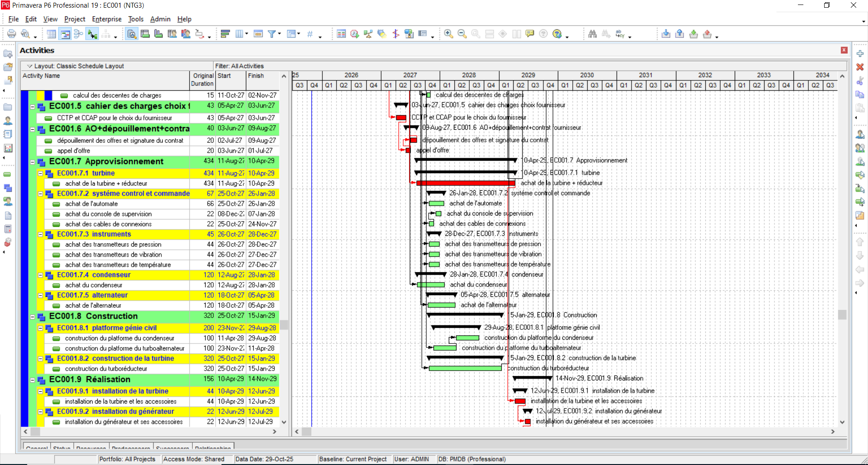
Task: Click the yellow Discussion comment bubble icon
Action: tap(530, 34)
